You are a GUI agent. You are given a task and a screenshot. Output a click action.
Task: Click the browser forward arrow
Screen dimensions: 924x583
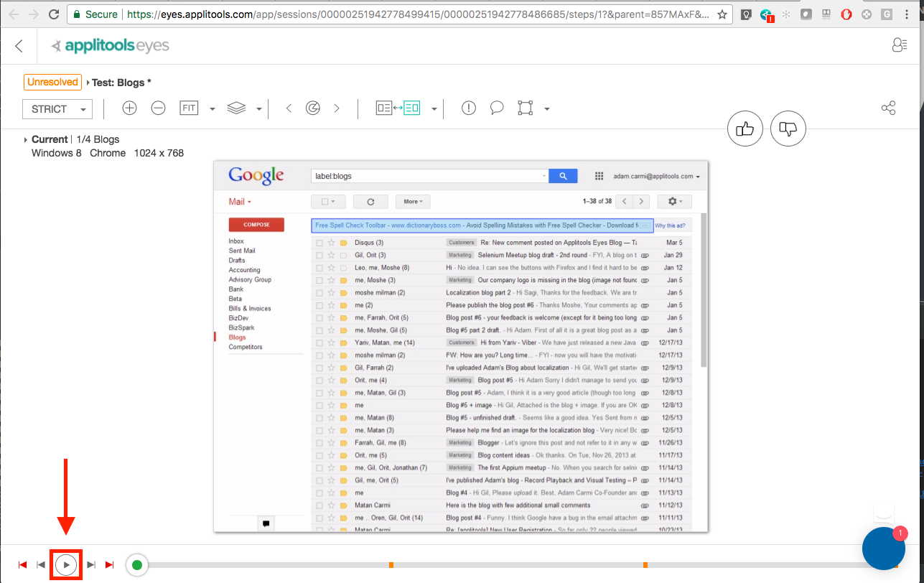[34, 14]
